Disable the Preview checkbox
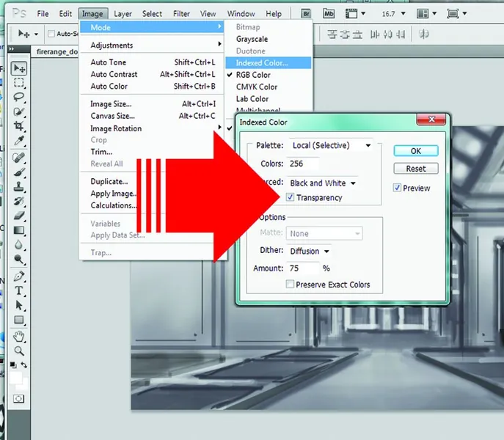Screen dimensions: 504x440 pyautogui.click(x=397, y=188)
